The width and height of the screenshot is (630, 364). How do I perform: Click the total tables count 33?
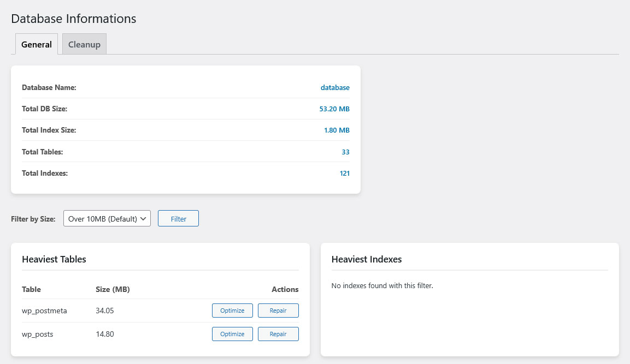click(x=345, y=152)
